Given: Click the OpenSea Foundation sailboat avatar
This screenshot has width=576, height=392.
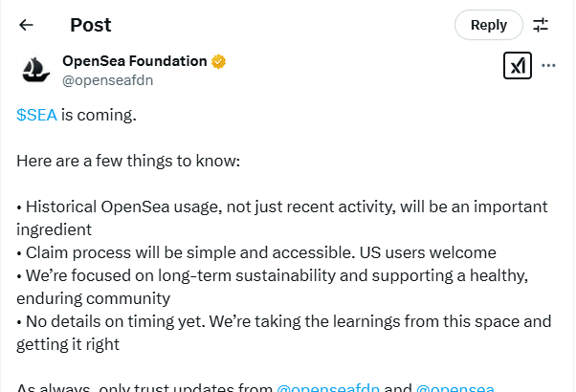Looking at the screenshot, I should point(35,70).
